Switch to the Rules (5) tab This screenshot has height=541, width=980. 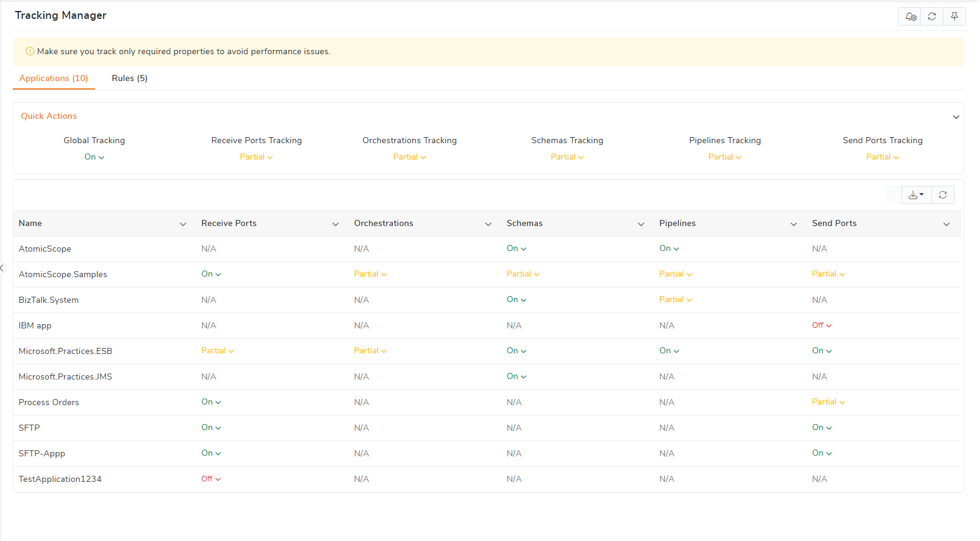tap(130, 78)
